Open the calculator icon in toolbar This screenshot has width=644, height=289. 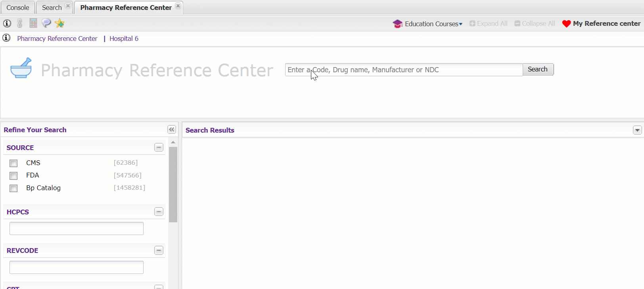coord(33,23)
